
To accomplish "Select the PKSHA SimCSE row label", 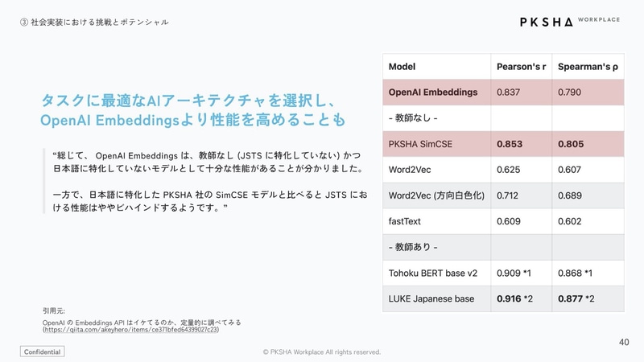I will (x=420, y=144).
